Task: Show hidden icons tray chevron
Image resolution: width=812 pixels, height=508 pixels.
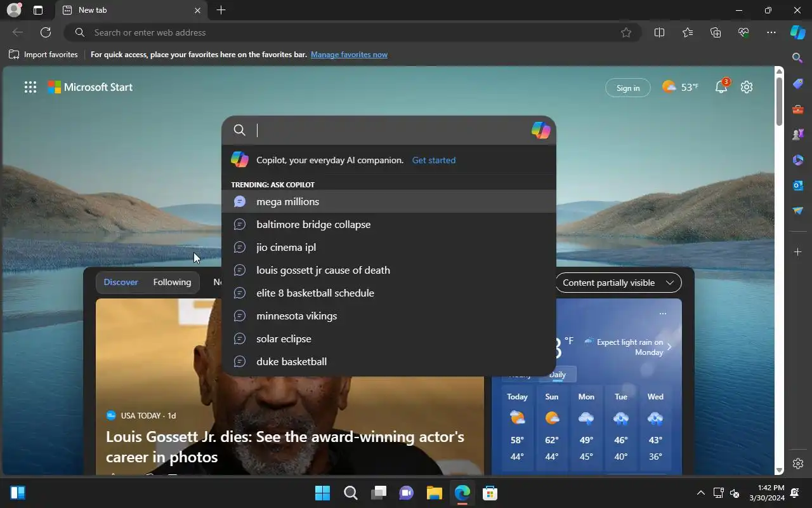Action: coord(700,493)
